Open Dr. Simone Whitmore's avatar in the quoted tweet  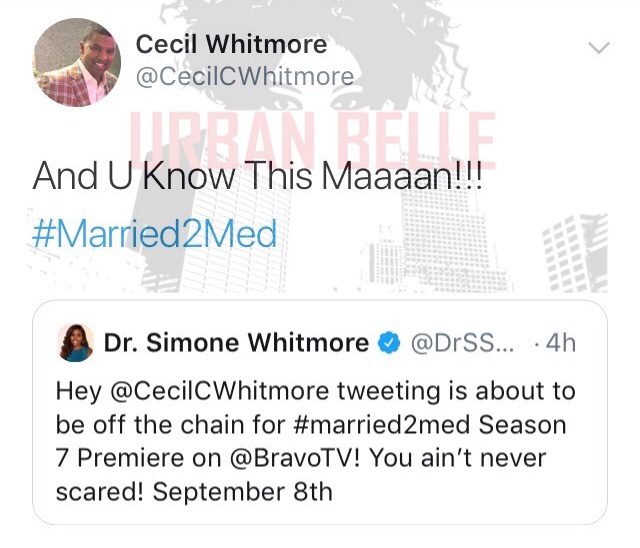[76, 342]
